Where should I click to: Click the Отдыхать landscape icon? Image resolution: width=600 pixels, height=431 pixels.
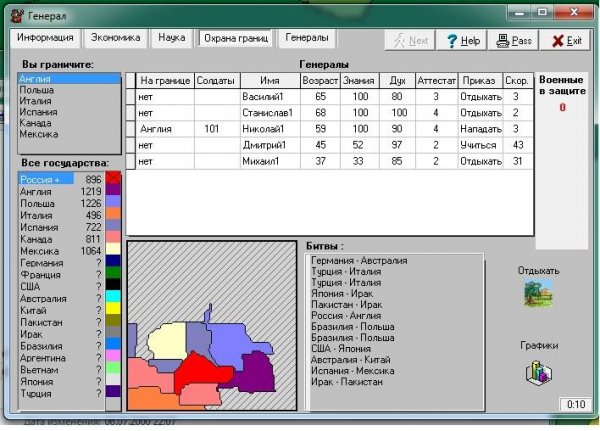[539, 293]
